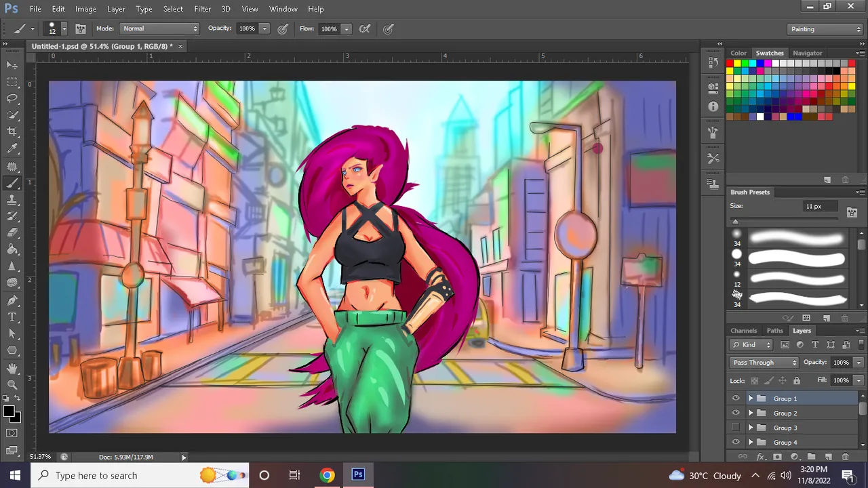Select the Path Selection tool
868x488 pixels.
pyautogui.click(x=12, y=333)
